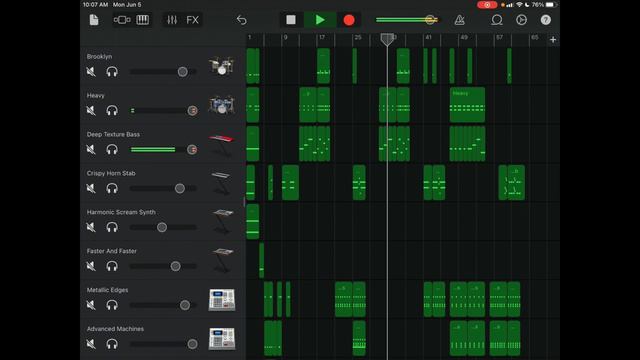Tap the screen recording indicator in status bar
This screenshot has height=360, width=640.
click(x=487, y=5)
